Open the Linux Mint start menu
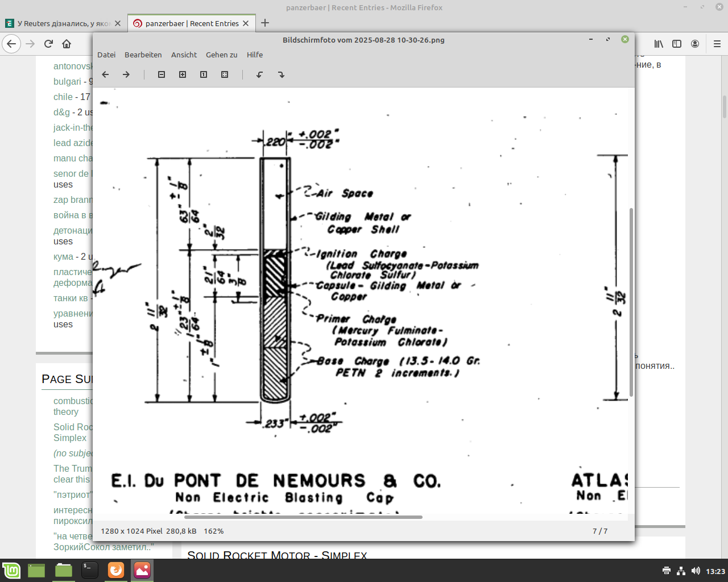The height and width of the screenshot is (582, 728). coord(11,570)
